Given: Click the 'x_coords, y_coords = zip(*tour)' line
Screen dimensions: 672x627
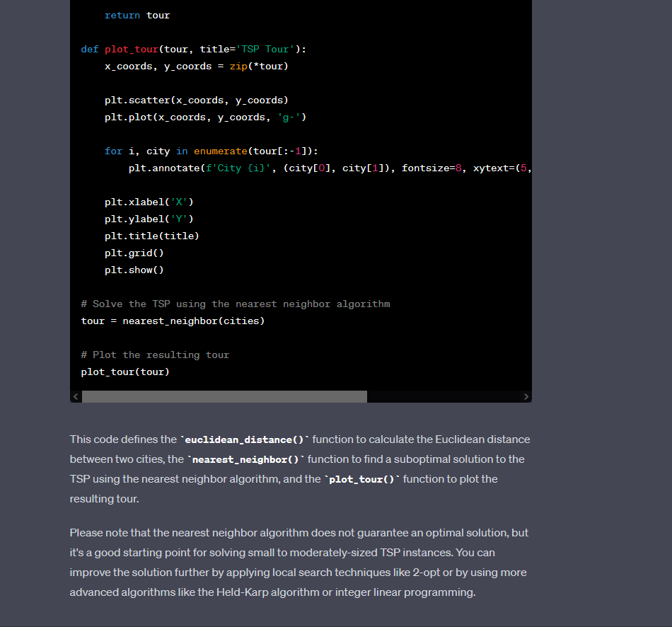Looking at the screenshot, I should (x=196, y=67).
